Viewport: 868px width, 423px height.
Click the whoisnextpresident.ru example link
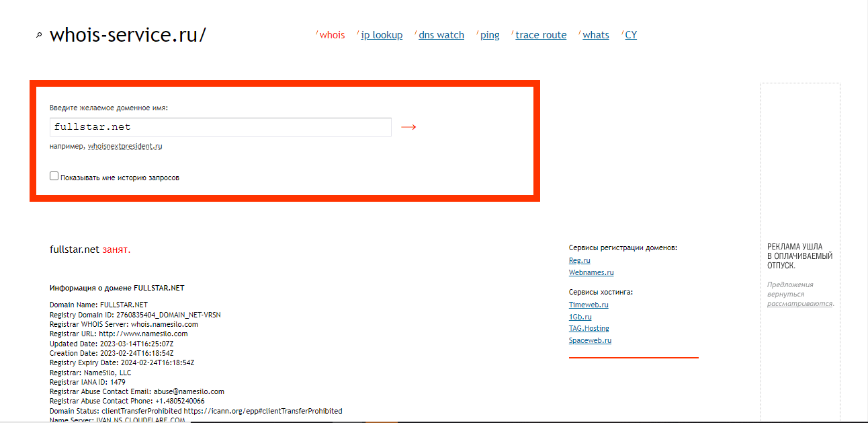tap(125, 146)
